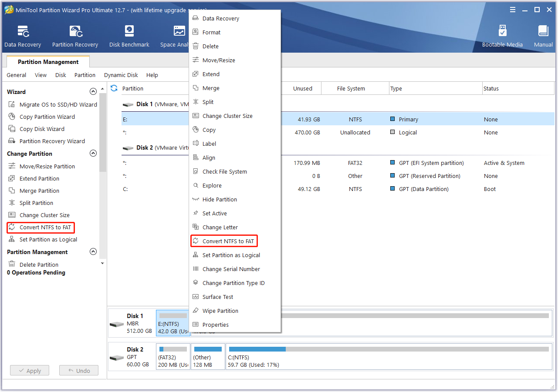
Task: Choose Change Partition Type ID
Action: click(235, 283)
